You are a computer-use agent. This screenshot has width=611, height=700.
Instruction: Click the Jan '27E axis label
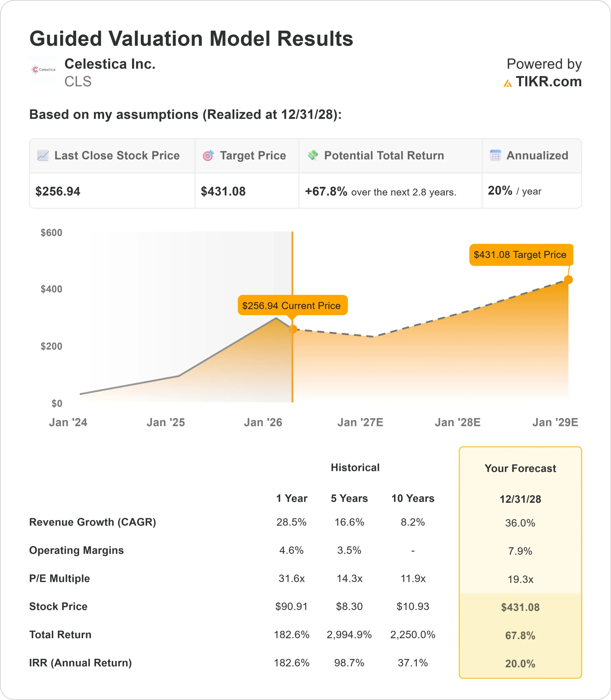[360, 422]
